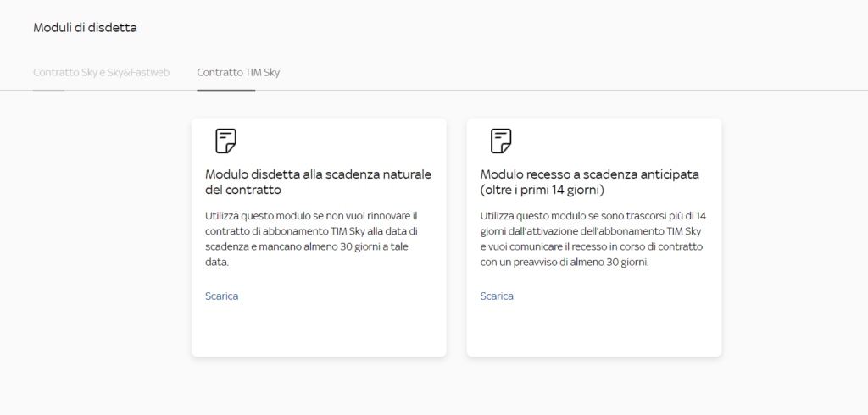Image resolution: width=868 pixels, height=415 pixels.
Task: Click the 'Moduli di disdetta' page heading
Action: pos(85,28)
